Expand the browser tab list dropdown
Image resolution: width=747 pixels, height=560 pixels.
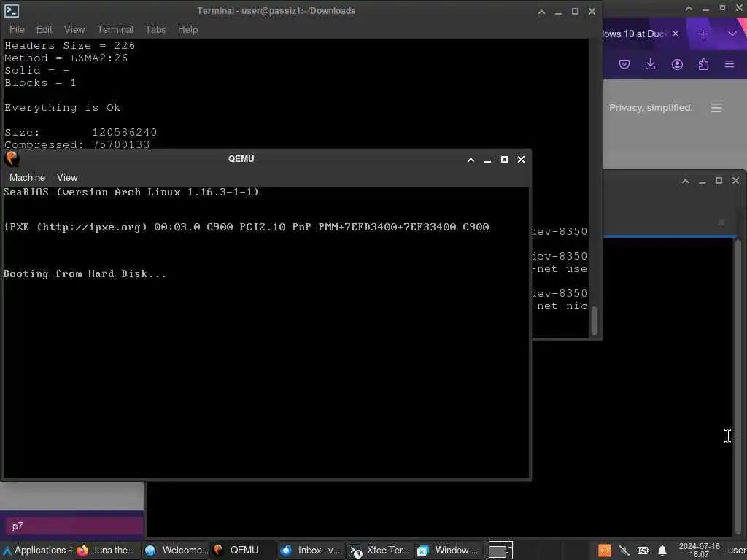pos(732,34)
